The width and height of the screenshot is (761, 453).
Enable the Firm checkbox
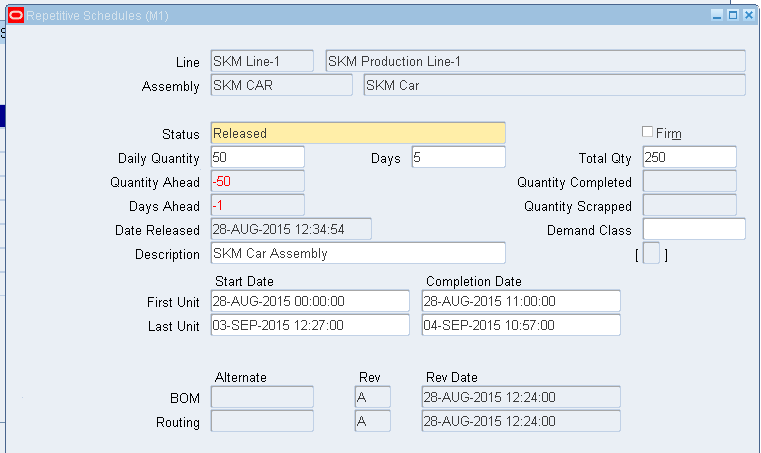point(647,132)
